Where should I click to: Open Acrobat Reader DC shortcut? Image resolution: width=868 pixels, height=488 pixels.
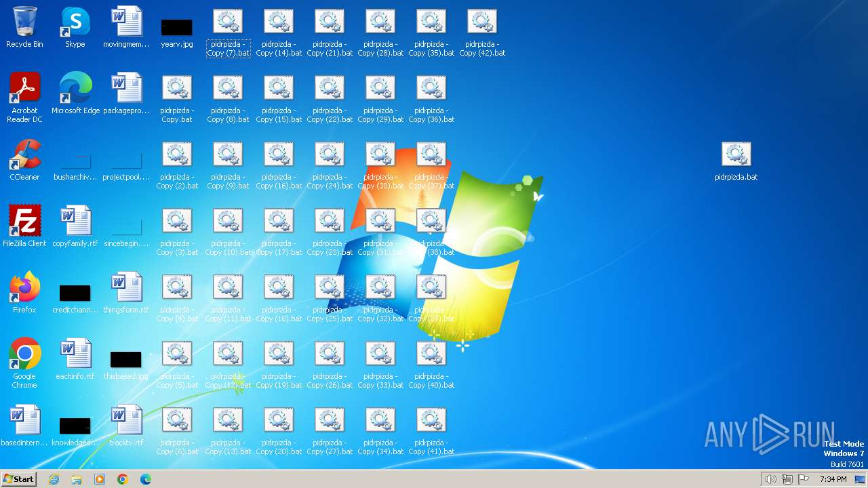(x=24, y=98)
